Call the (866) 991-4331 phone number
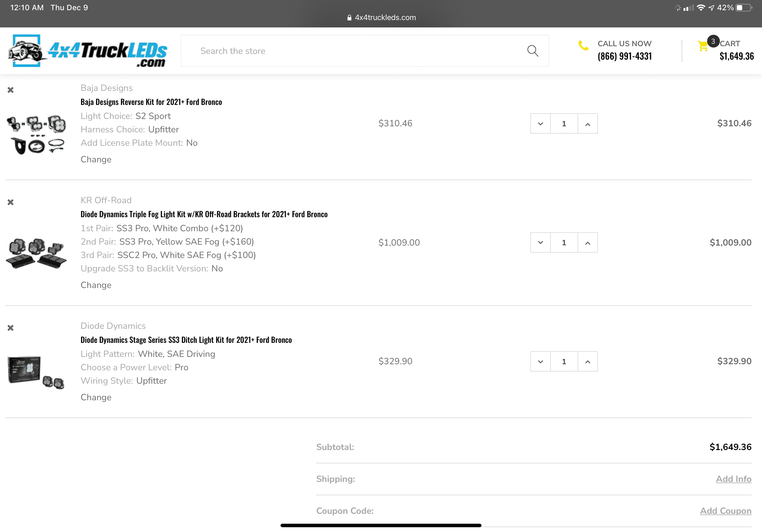The image size is (762, 532). [624, 56]
